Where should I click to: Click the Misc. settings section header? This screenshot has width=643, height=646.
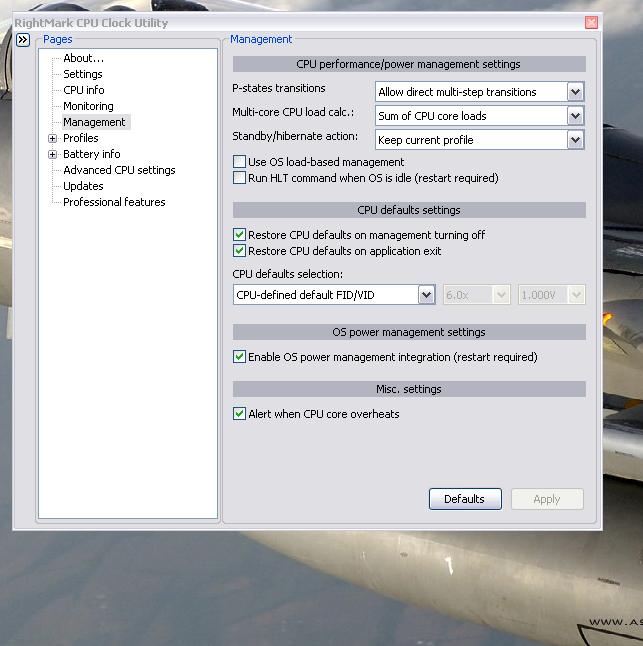pos(409,389)
